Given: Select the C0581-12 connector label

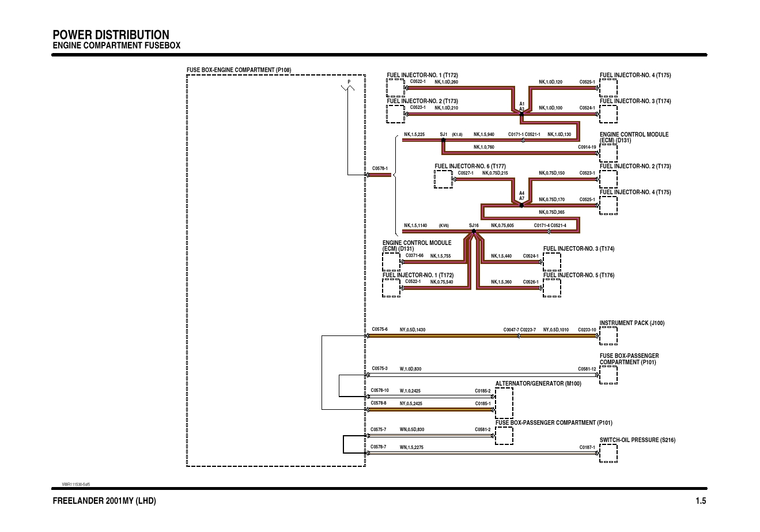Looking at the screenshot, I should (x=587, y=369).
